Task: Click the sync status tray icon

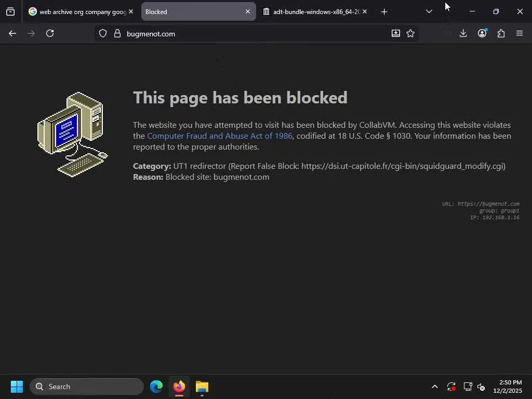Action: point(451,387)
